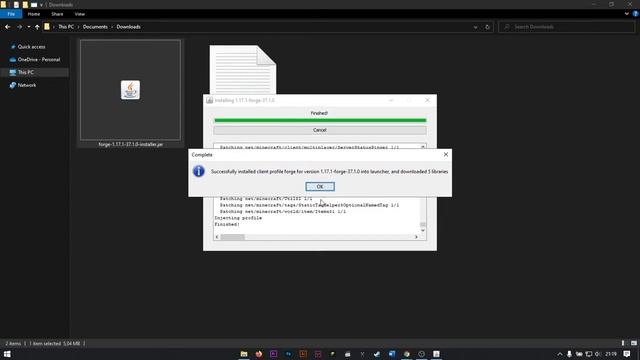Screen dimensions: 640x360
Task: Click OK in the Complete dialog
Action: tap(320, 187)
